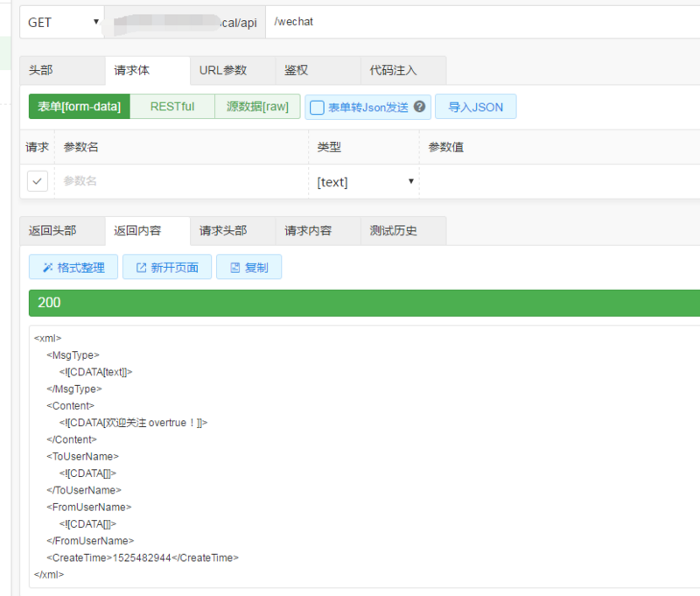This screenshot has width=700, height=596.
Task: Toggle the parameter row request checkbox
Action: click(38, 181)
